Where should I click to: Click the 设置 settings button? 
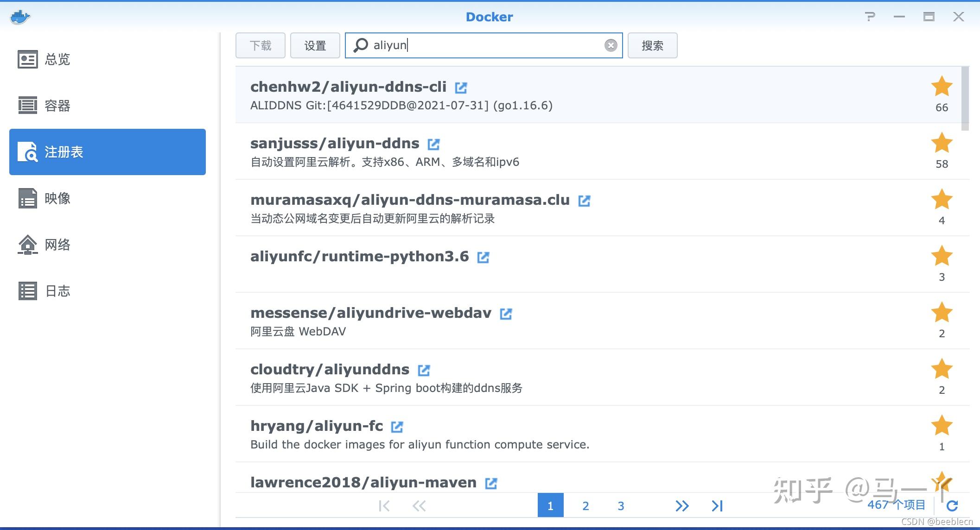coord(315,45)
